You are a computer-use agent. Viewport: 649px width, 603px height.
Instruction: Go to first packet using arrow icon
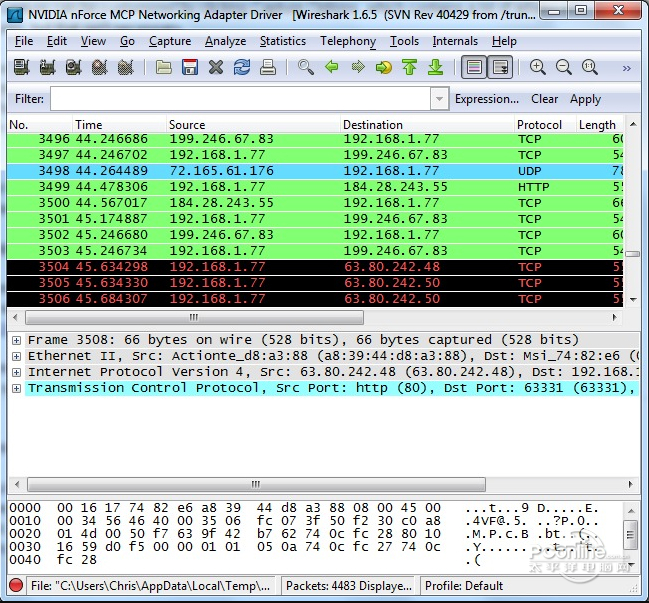coord(409,68)
